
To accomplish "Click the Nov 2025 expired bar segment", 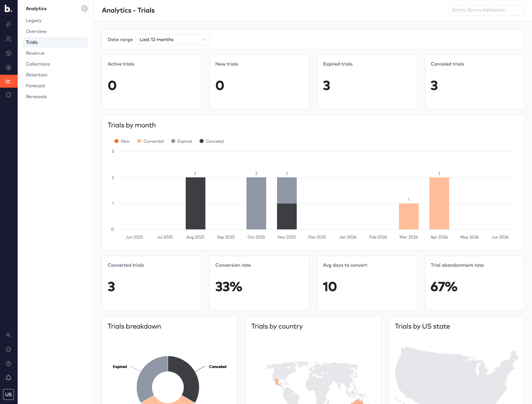I will pos(287,190).
